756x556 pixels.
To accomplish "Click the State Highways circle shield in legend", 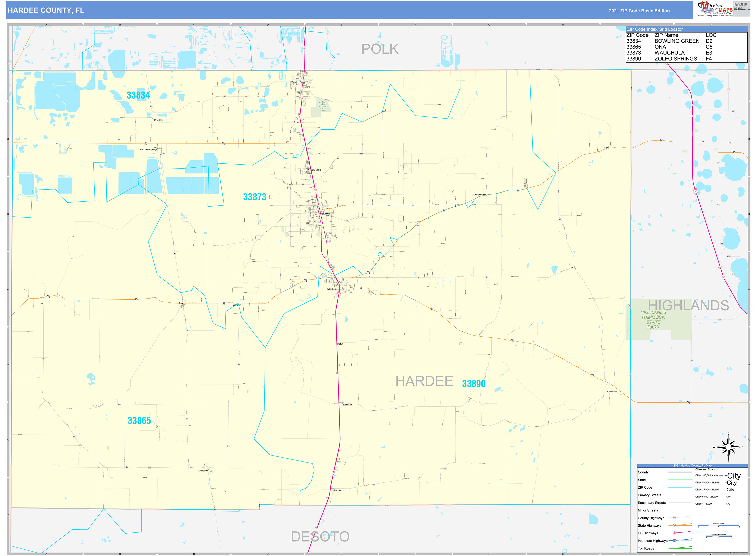I will (675, 525).
